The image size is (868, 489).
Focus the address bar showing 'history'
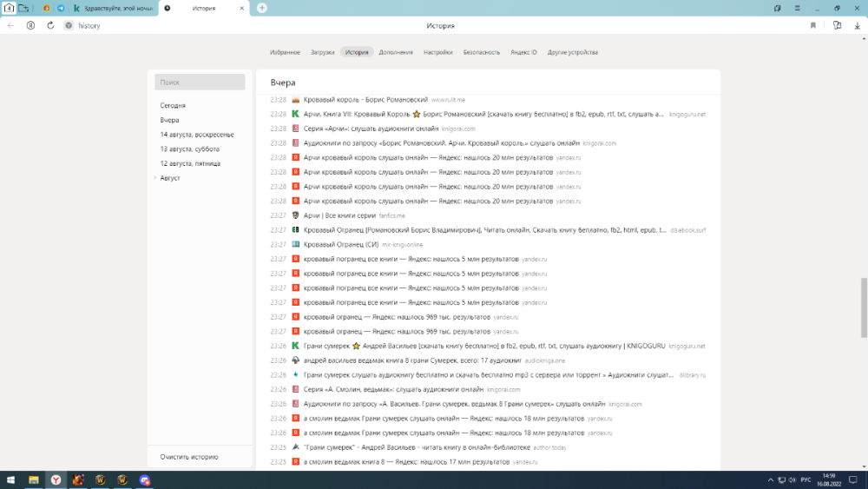(89, 25)
